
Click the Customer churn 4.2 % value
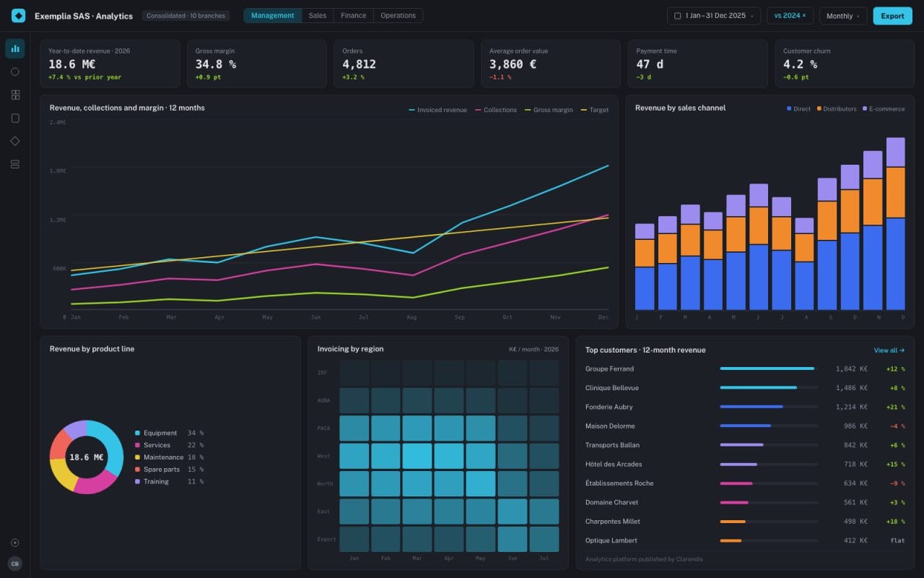tap(801, 64)
